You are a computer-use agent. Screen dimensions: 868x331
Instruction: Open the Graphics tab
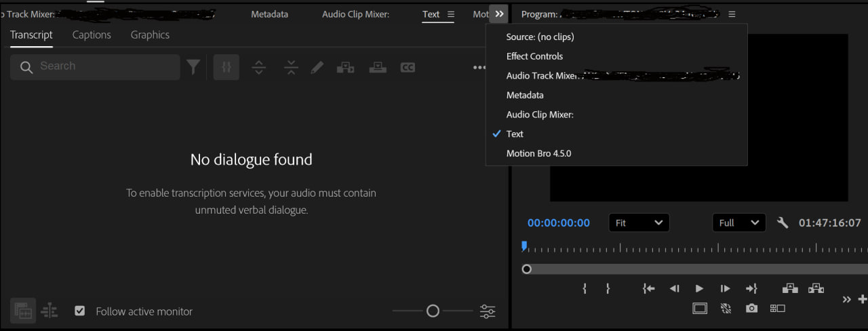[150, 35]
